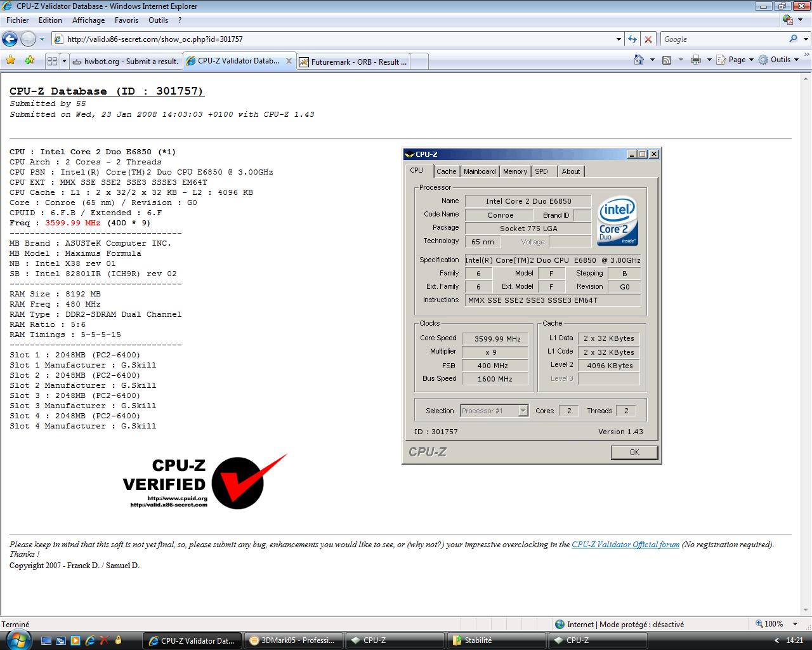
Task: Expand the Print dropdown arrow
Action: [x=709, y=60]
